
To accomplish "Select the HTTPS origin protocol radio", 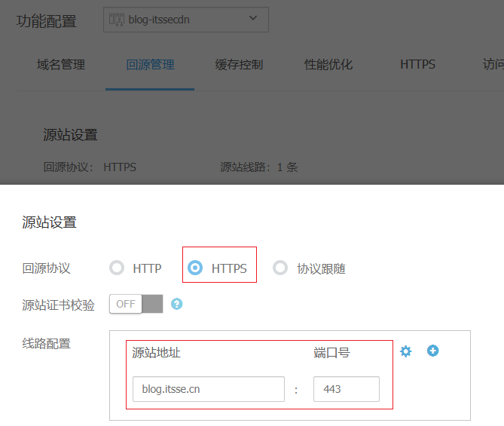I will click(195, 268).
